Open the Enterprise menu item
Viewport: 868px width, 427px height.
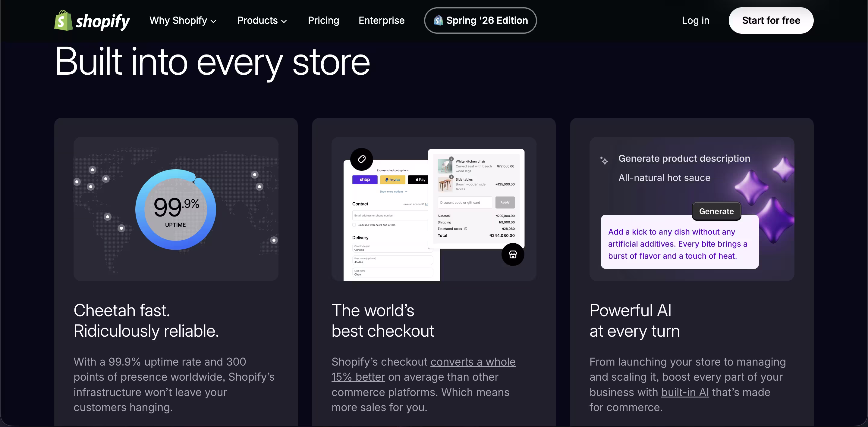click(x=382, y=20)
